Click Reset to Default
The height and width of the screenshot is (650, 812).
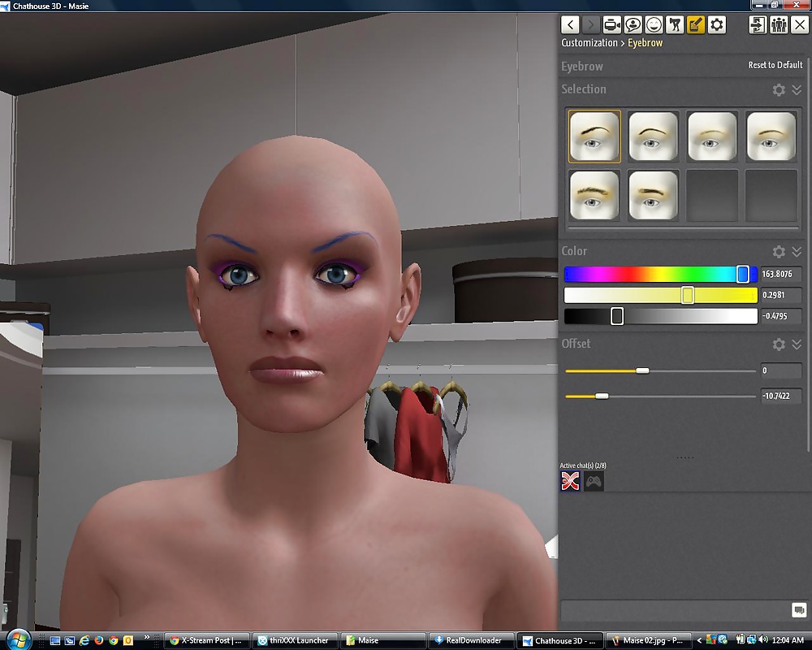[775, 65]
